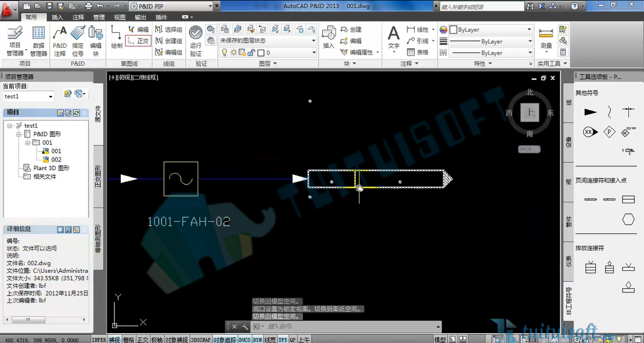The width and height of the screenshot is (644, 343).
Task: Switch to the 插入 ribbon tab
Action: pos(57,17)
